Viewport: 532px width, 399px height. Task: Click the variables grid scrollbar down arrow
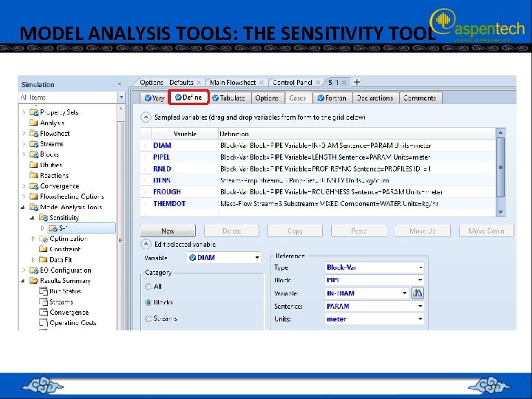pos(500,212)
